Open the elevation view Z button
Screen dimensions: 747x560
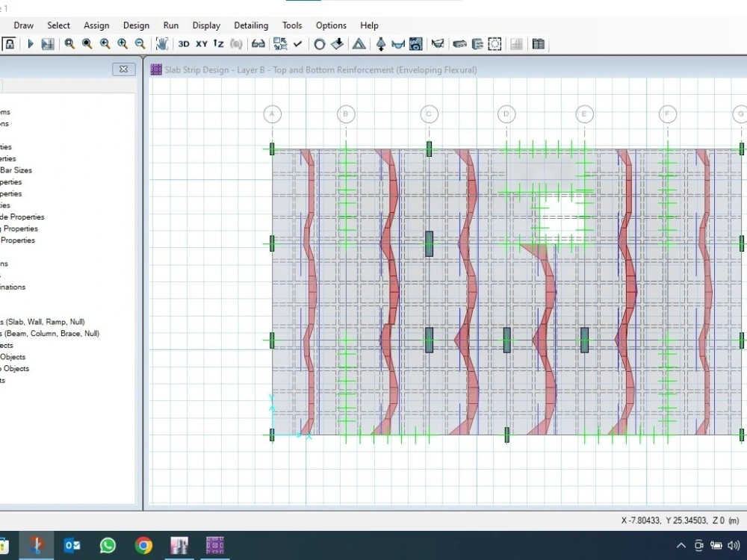tap(219, 44)
